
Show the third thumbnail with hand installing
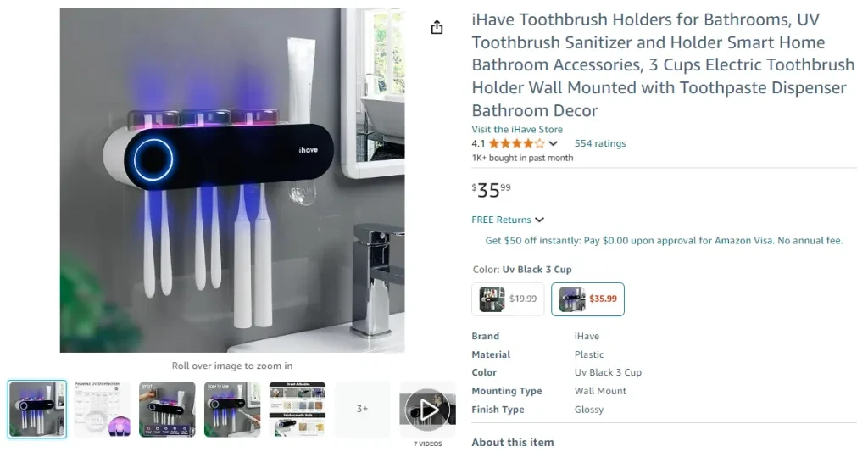[x=167, y=410]
